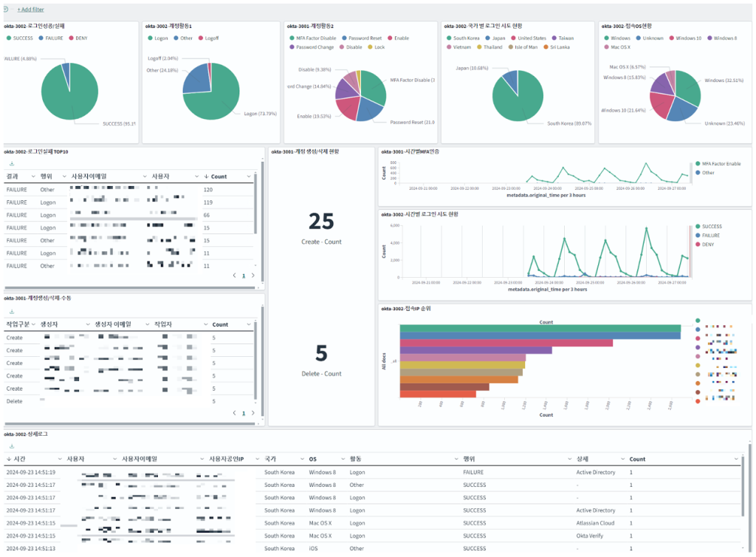
Task: Click the vertical scrollbar of 로그인실패 TOP10 panel
Action: 262,222
